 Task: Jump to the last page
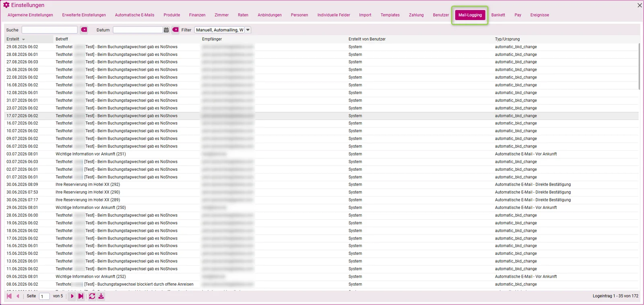coord(80,296)
